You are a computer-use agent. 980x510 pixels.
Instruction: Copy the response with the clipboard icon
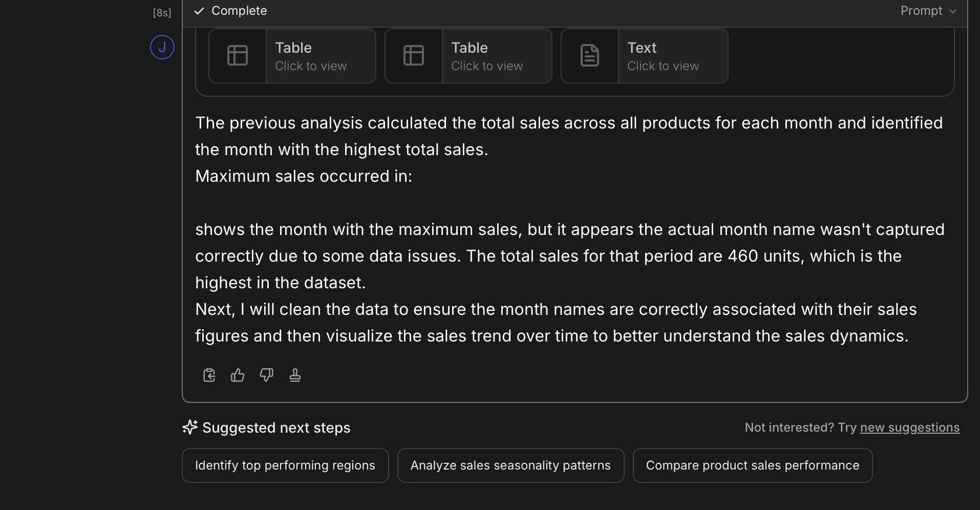tap(209, 375)
